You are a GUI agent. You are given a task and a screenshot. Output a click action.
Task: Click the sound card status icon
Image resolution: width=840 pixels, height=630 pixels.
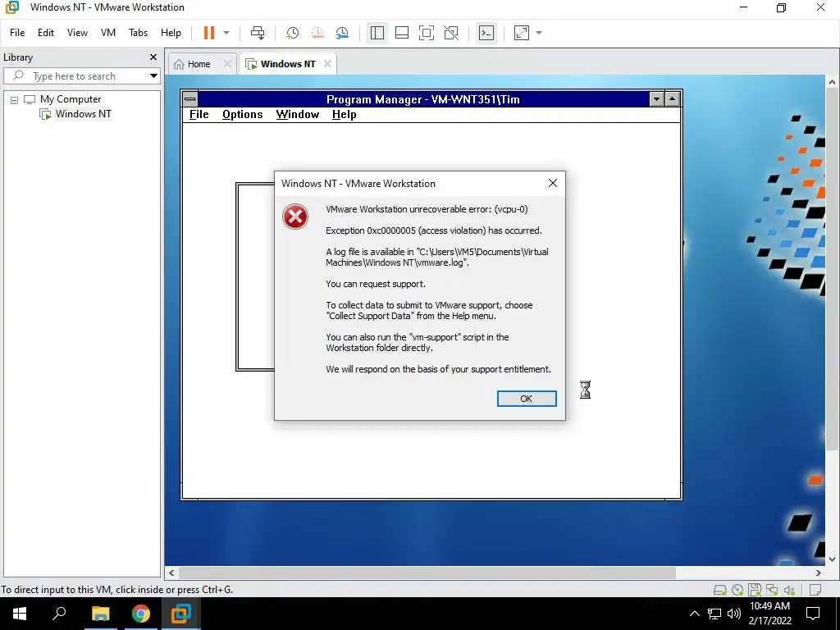coord(790,591)
